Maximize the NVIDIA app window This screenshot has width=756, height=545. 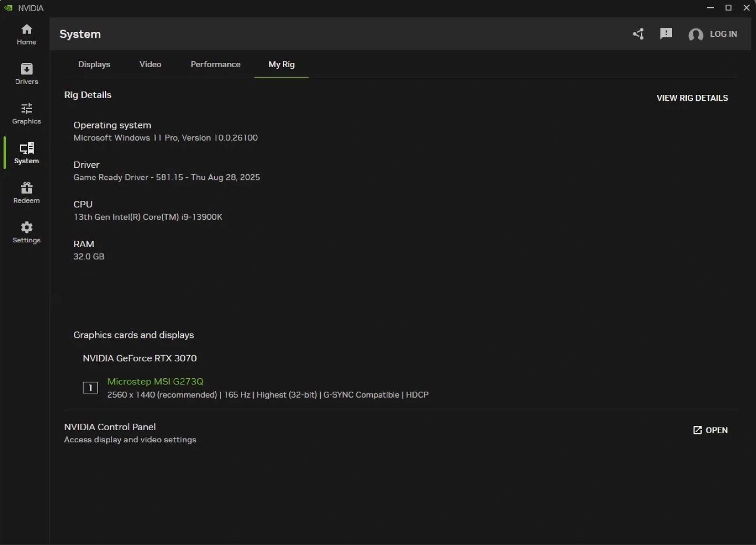(728, 8)
